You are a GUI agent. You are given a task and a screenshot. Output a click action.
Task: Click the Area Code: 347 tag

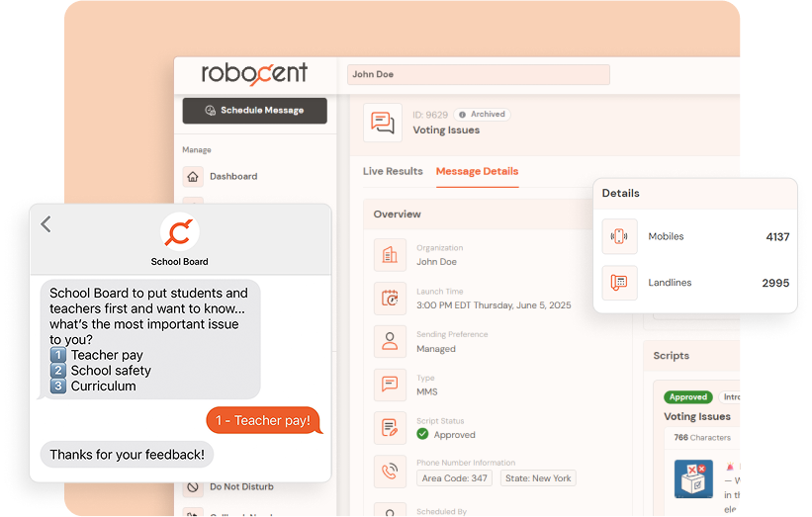tap(454, 478)
